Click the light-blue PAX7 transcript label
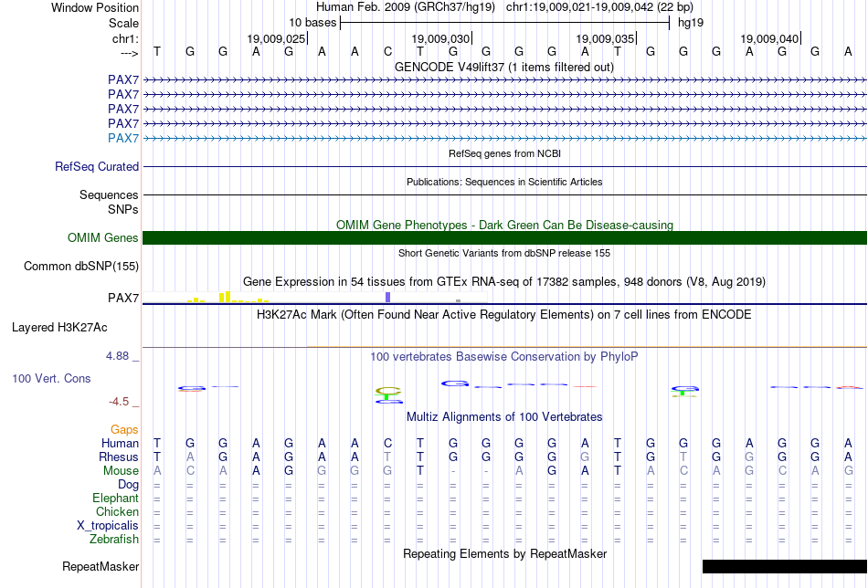 click(x=123, y=138)
